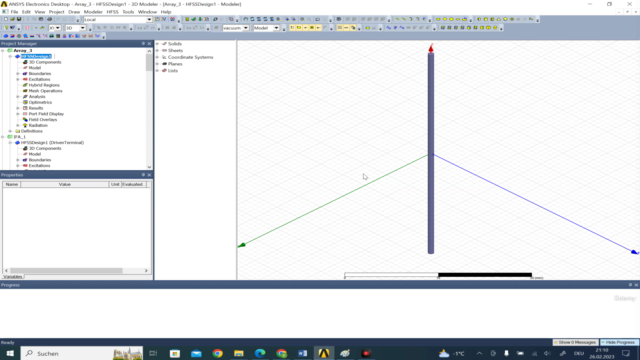Image resolution: width=640 pixels, height=360 pixels.
Task: Click the Properties horizontal scrollbar thumb
Action: (66, 271)
